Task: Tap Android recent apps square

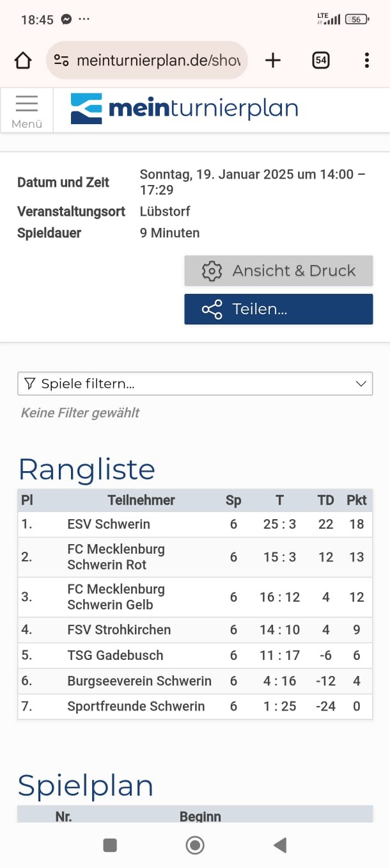Action: 110,845
